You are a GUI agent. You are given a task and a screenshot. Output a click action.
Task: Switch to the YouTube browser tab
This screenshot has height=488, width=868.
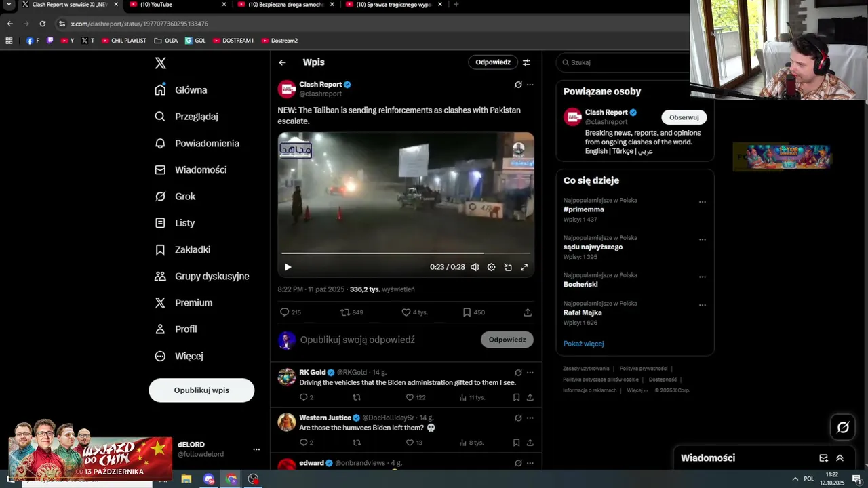pyautogui.click(x=176, y=5)
